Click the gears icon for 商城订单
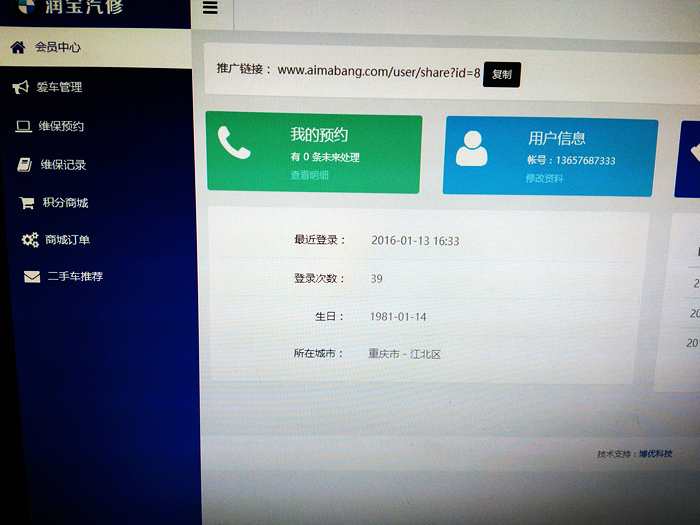This screenshot has width=700, height=525. [30, 240]
